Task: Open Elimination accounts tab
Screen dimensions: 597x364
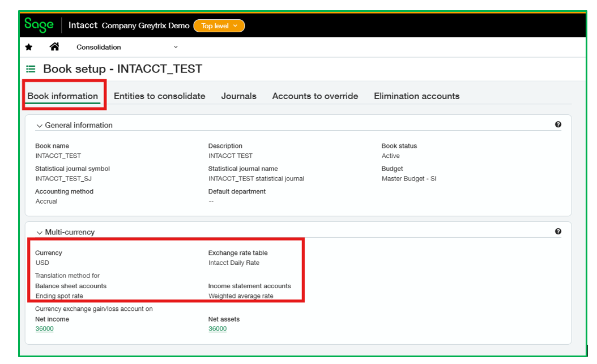Action: click(x=416, y=96)
